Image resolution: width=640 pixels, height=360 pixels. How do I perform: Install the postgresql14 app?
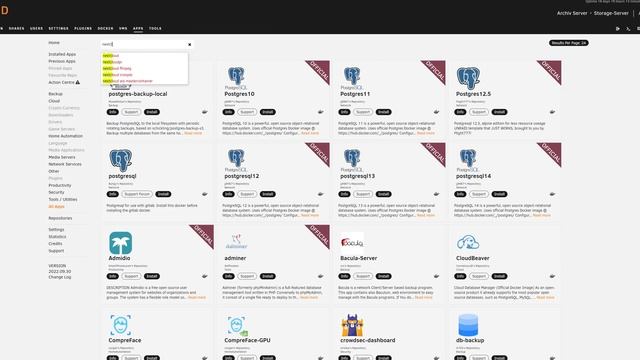tap(499, 194)
